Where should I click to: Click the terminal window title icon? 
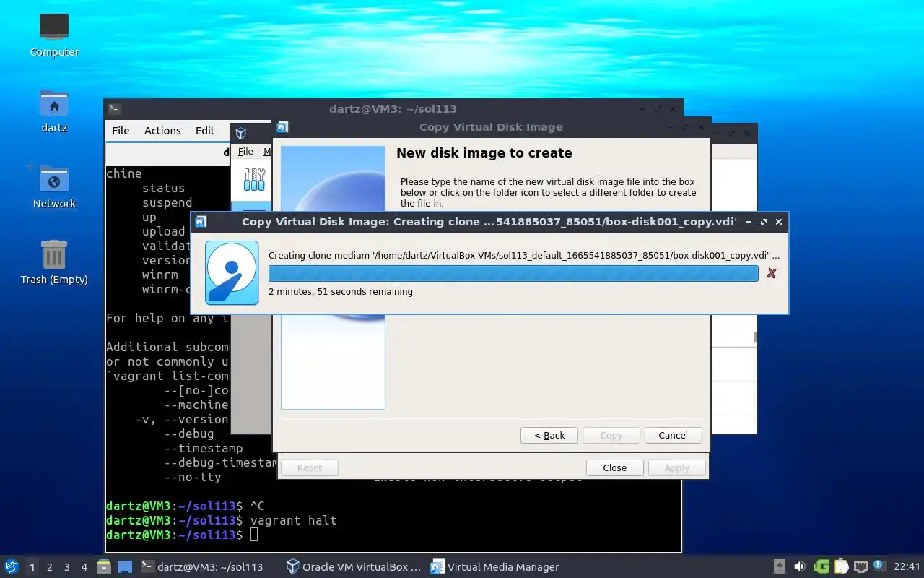[x=114, y=109]
